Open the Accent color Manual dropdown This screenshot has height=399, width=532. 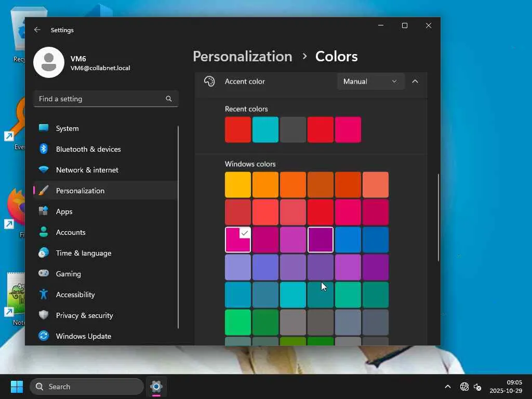[370, 82]
